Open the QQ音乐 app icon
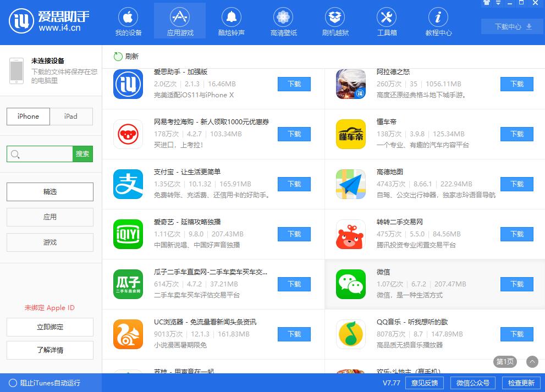The height and width of the screenshot is (392, 545). click(351, 334)
